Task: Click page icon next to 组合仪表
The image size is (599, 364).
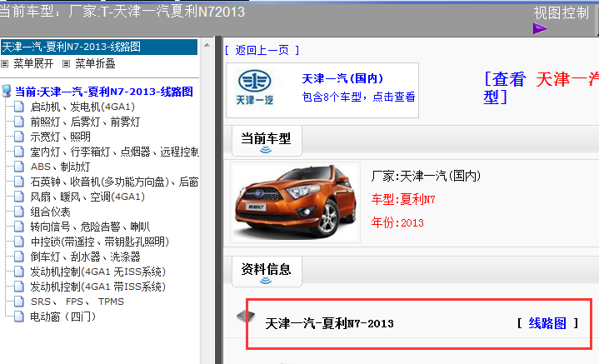Action: coord(18,212)
